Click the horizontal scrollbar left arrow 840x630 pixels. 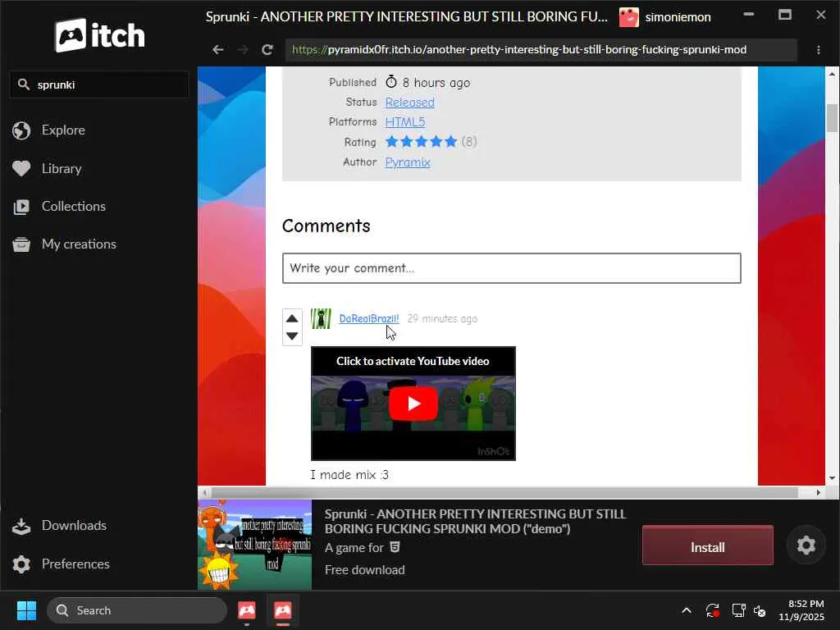(x=203, y=492)
